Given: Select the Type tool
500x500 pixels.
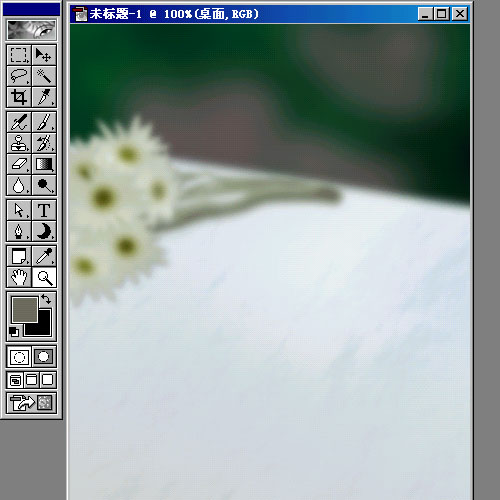Looking at the screenshot, I should pyautogui.click(x=44, y=210).
